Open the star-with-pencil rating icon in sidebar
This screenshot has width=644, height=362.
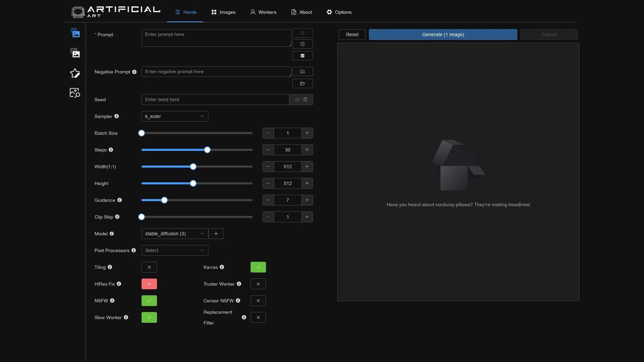click(75, 73)
